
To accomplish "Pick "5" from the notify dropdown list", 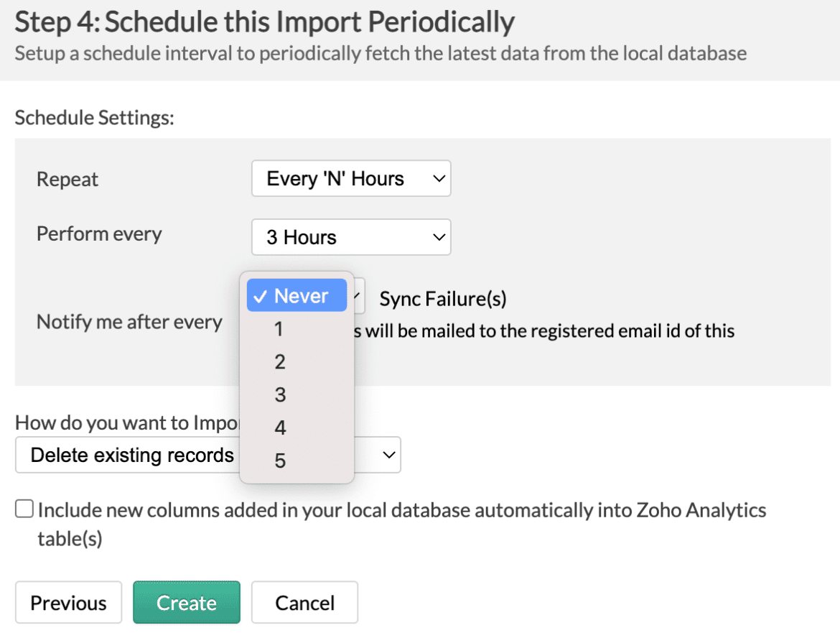I will [x=280, y=461].
